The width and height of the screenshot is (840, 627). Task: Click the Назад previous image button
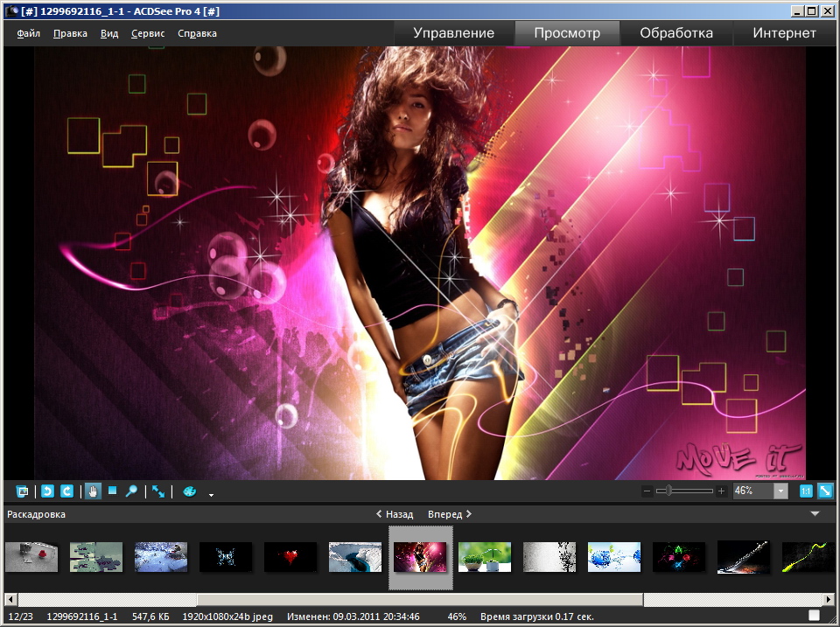(x=394, y=514)
